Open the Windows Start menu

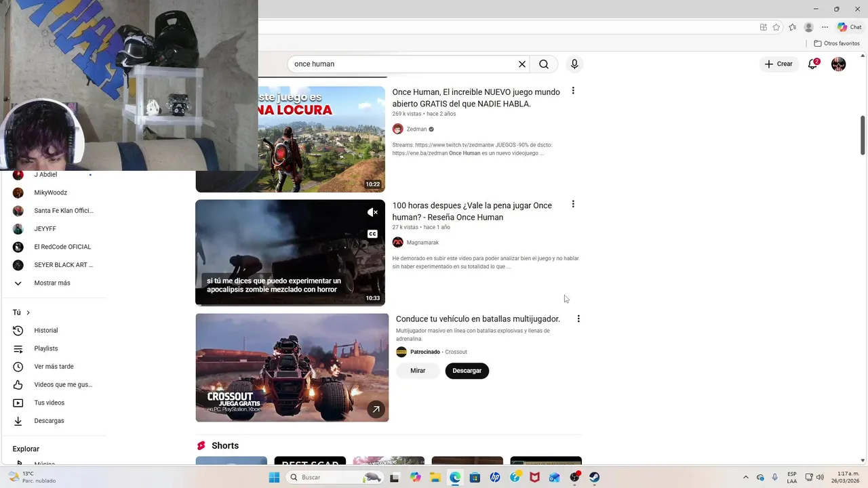pos(274,477)
